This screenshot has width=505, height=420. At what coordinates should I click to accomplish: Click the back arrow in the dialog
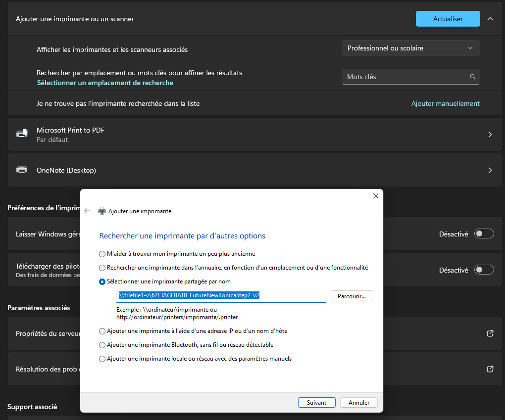87,211
